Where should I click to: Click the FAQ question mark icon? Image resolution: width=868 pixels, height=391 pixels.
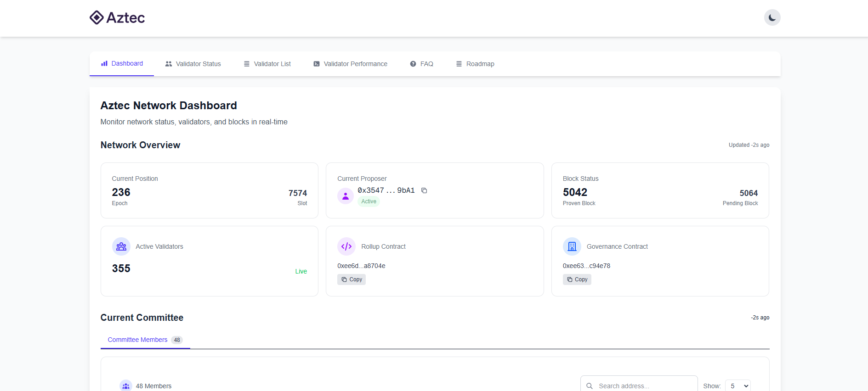pyautogui.click(x=413, y=64)
